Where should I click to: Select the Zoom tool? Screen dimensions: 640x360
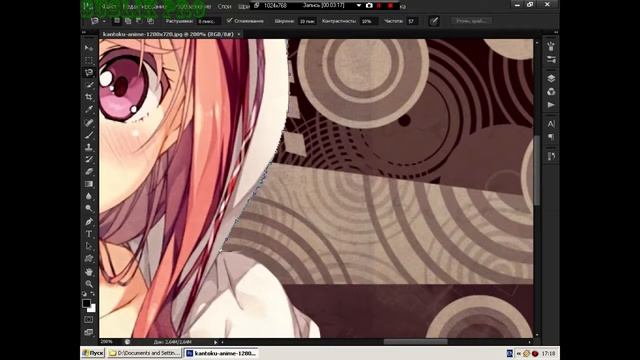coord(89,284)
